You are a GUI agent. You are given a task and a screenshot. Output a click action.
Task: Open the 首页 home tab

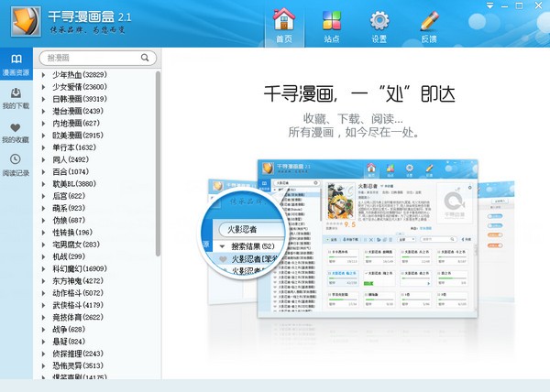click(285, 23)
